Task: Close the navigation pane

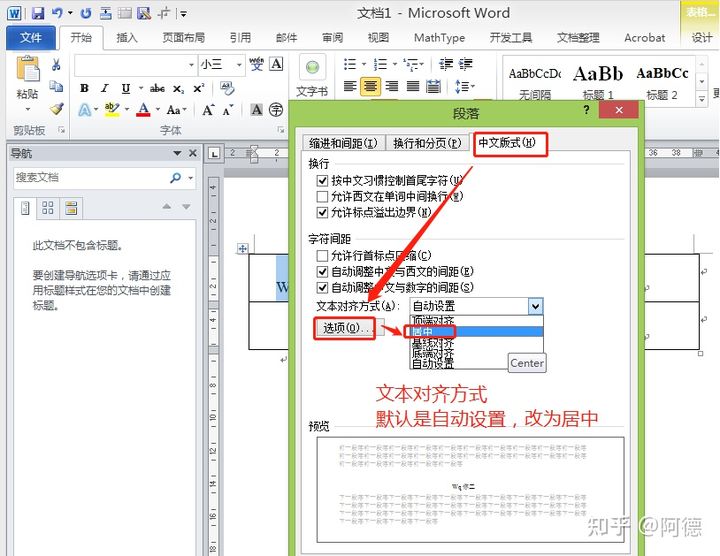Action: click(193, 153)
